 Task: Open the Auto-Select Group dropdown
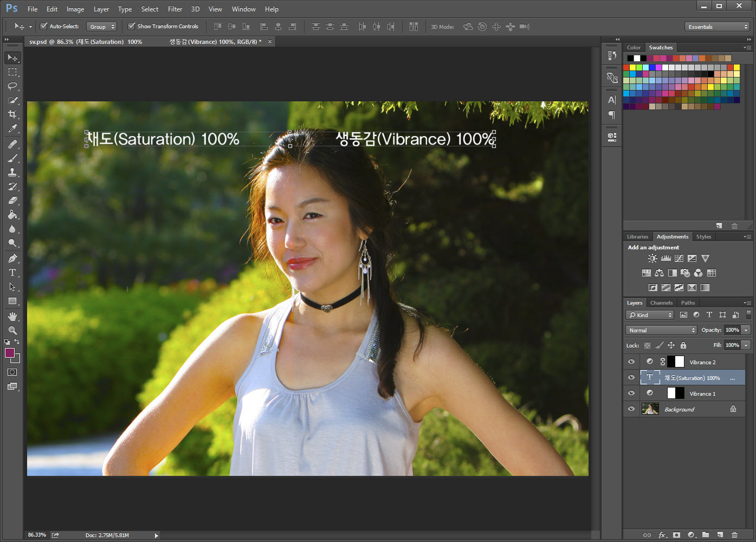(102, 27)
